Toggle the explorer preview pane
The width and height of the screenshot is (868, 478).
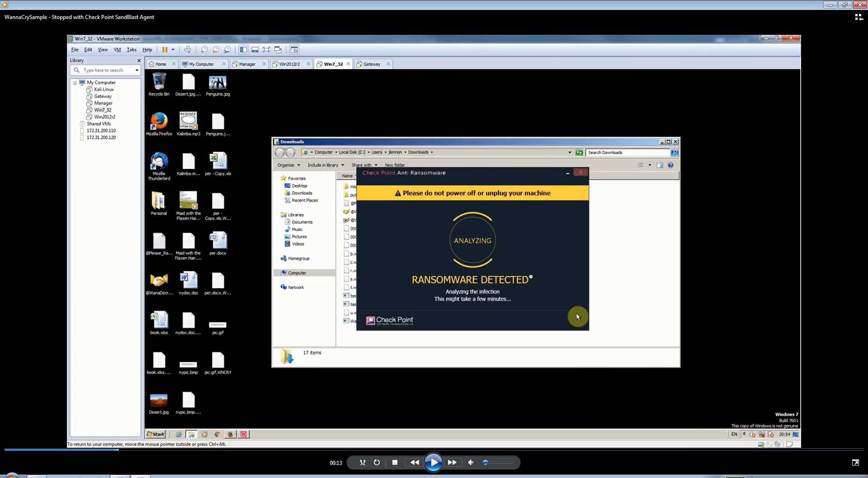click(660, 165)
